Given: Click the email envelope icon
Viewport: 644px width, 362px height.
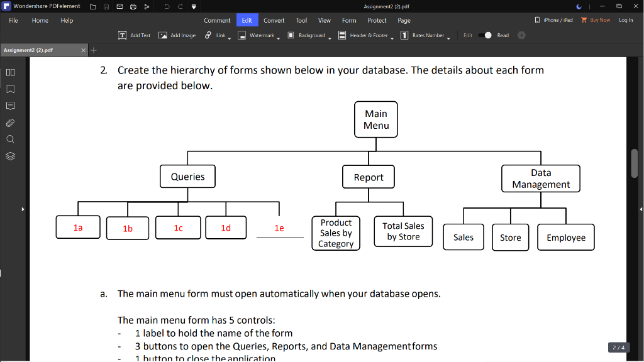Looking at the screenshot, I should coord(119,6).
